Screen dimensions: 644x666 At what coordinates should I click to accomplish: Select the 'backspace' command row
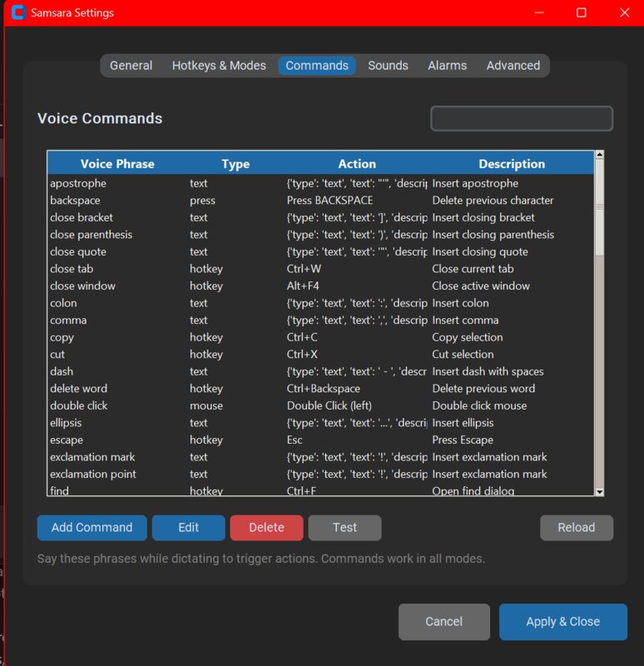320,200
